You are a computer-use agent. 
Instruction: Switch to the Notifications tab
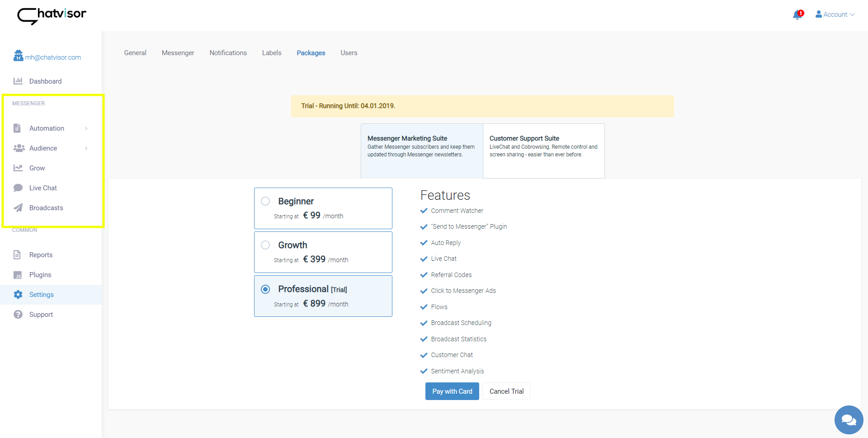228,53
